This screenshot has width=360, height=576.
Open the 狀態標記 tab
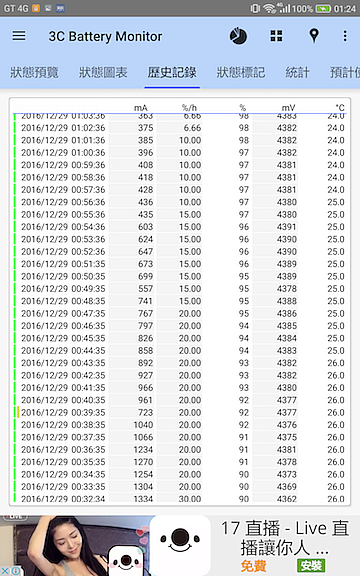click(241, 72)
